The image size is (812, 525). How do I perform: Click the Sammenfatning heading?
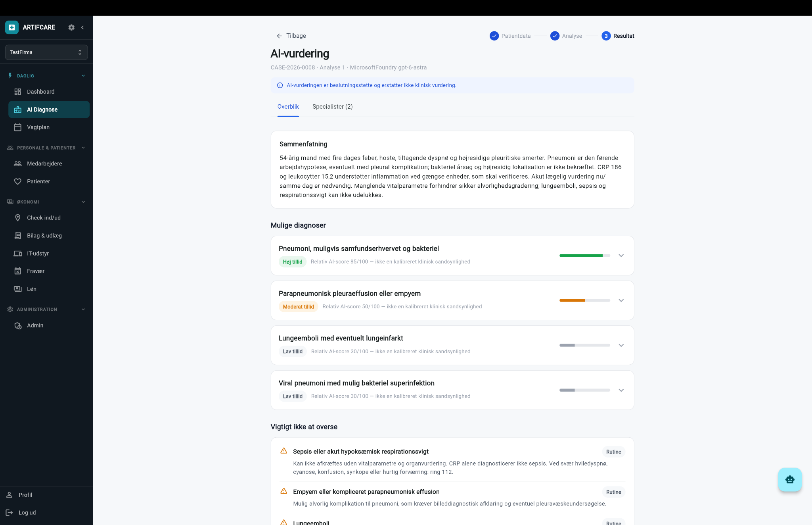tap(303, 144)
